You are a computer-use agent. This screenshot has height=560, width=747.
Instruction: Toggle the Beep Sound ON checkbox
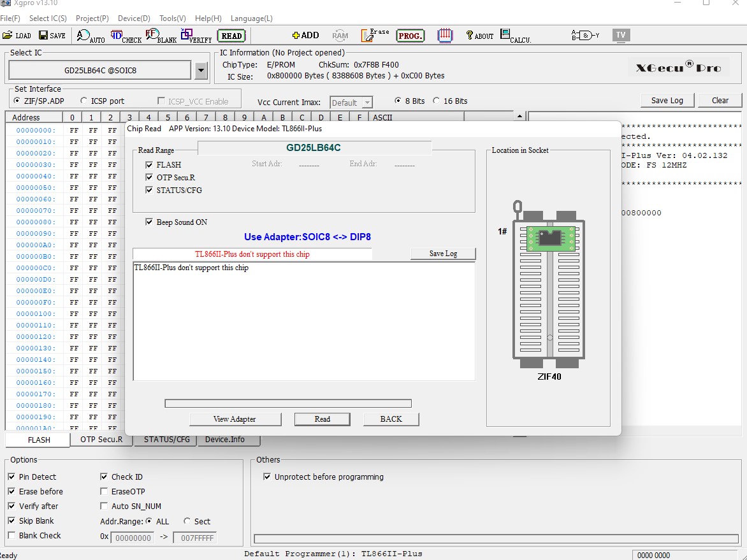(x=150, y=222)
